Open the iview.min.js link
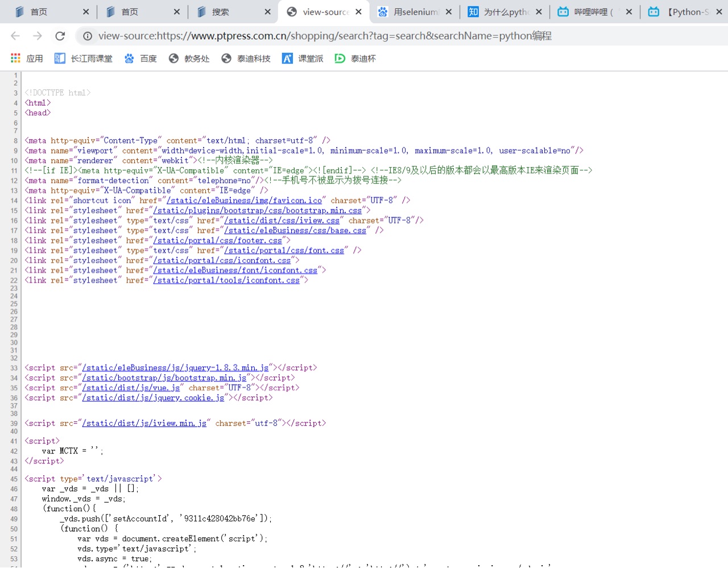The width and height of the screenshot is (728, 568). (x=144, y=423)
